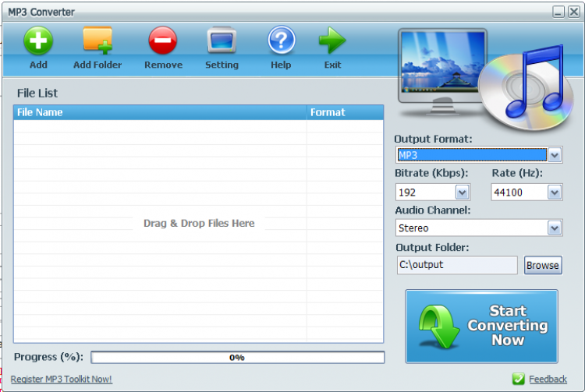Screen dimensions: 585x392
Task: Click the Browse button
Action: [543, 265]
